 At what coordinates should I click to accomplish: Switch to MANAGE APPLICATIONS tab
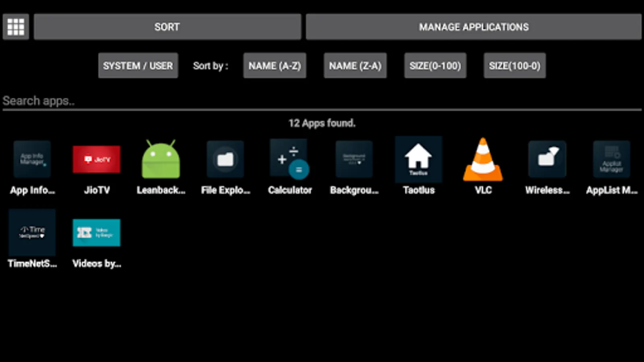(474, 27)
